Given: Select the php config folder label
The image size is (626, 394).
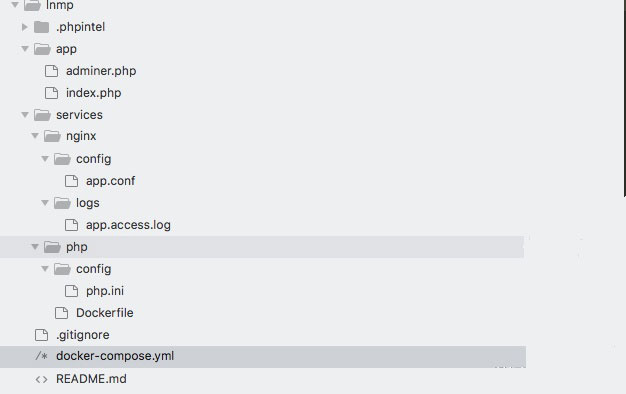Looking at the screenshot, I should tap(93, 269).
